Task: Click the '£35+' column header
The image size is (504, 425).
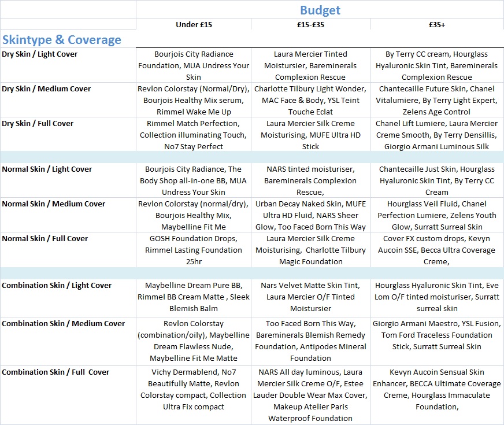Action: [437, 24]
